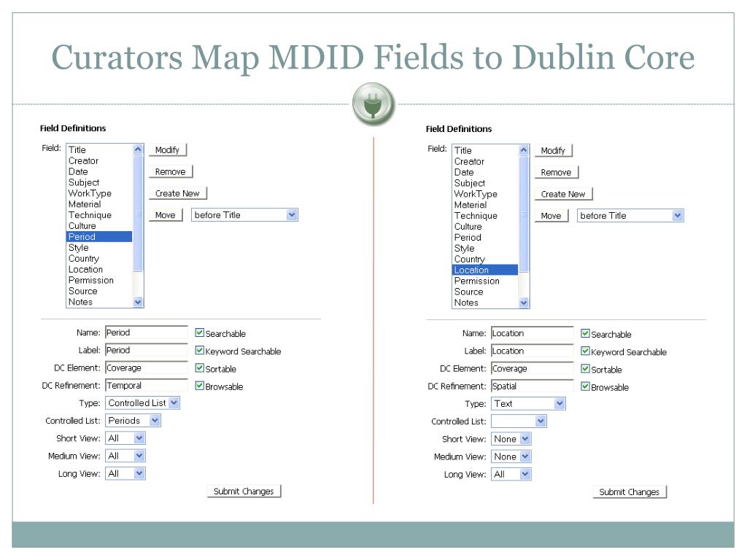Viewport: 747px width, 560px height.
Task: Click DC Refinement field containing Spatial
Action: coord(533,386)
